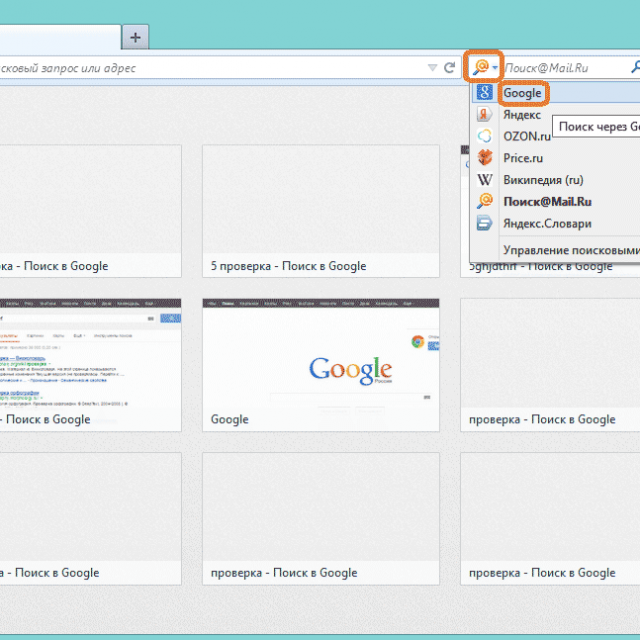Open a new tab with plus button
This screenshot has height=640, width=640.
[x=135, y=38]
